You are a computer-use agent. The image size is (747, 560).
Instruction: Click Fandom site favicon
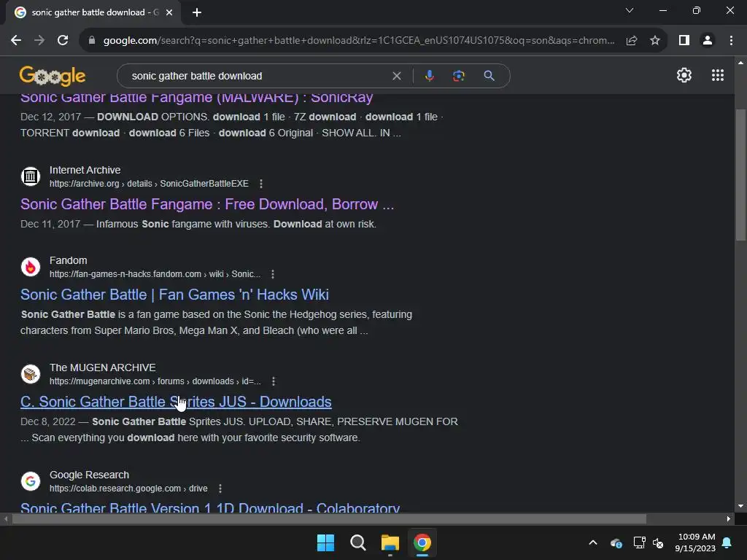(31, 267)
